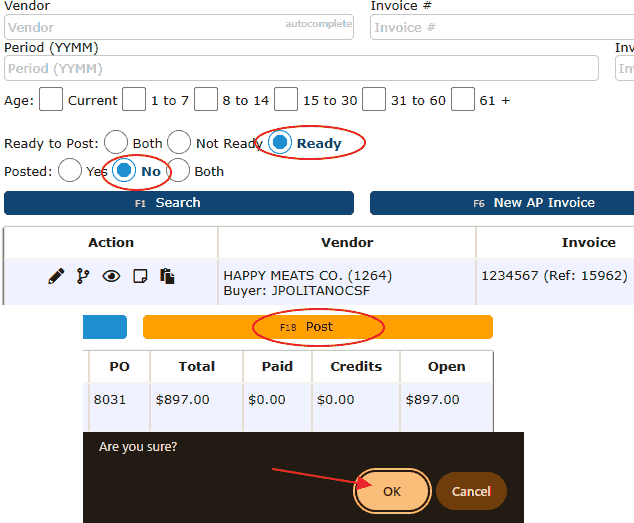634x523 pixels.
Task: Choose 'Both' for the Posted filter
Action: point(178,171)
